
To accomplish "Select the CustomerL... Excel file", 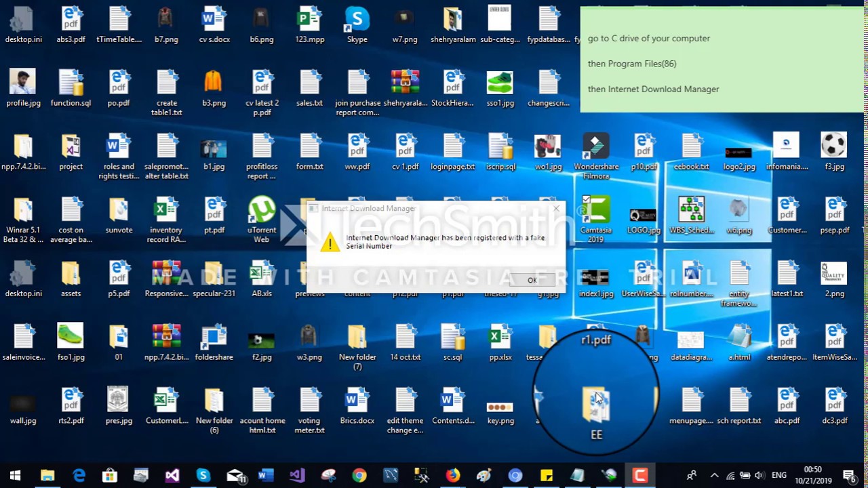I will 166,406.
